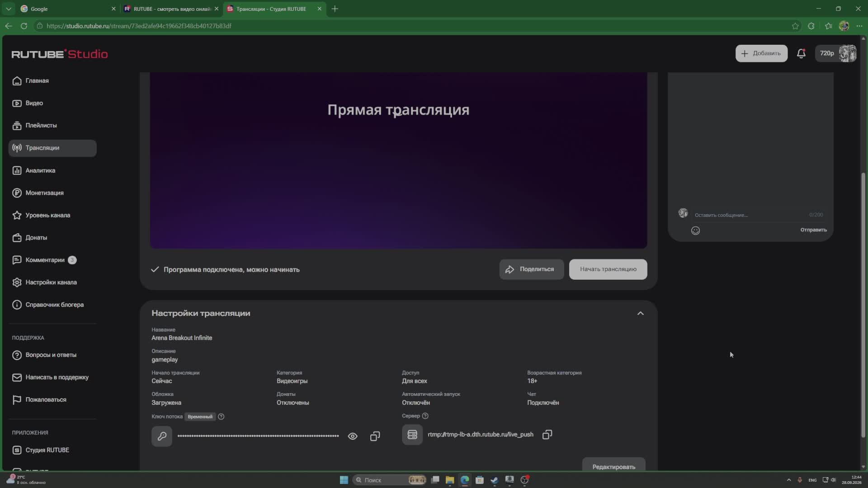Click the key icon beside stream key
868x488 pixels.
point(162,436)
